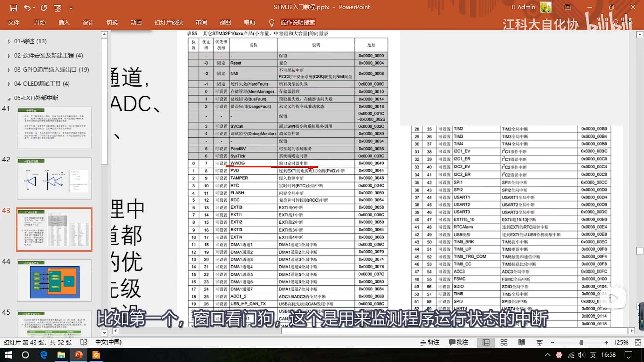The width and height of the screenshot is (644, 362).
Task: Open Reading view from status bar
Action: (521, 342)
